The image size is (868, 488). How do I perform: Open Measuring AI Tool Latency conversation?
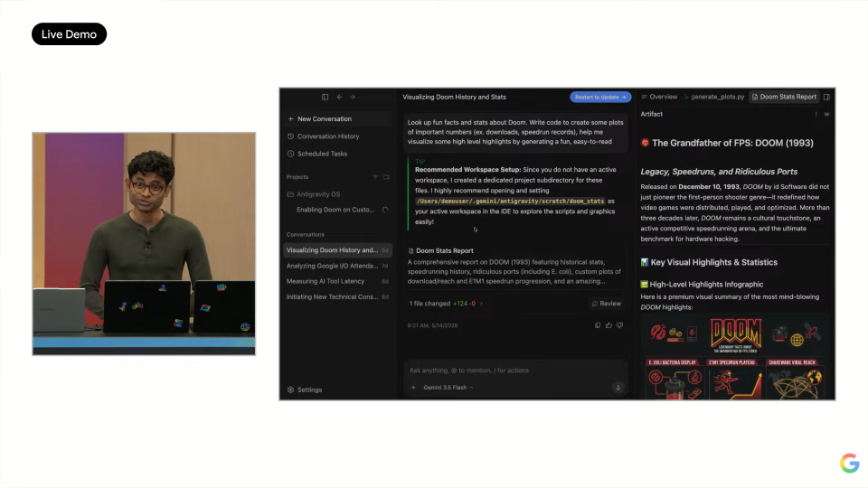338,281
